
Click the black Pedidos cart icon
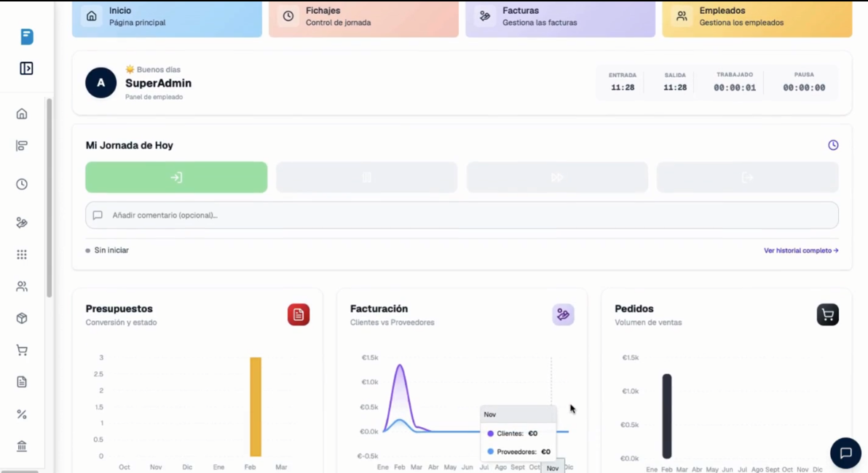(828, 314)
